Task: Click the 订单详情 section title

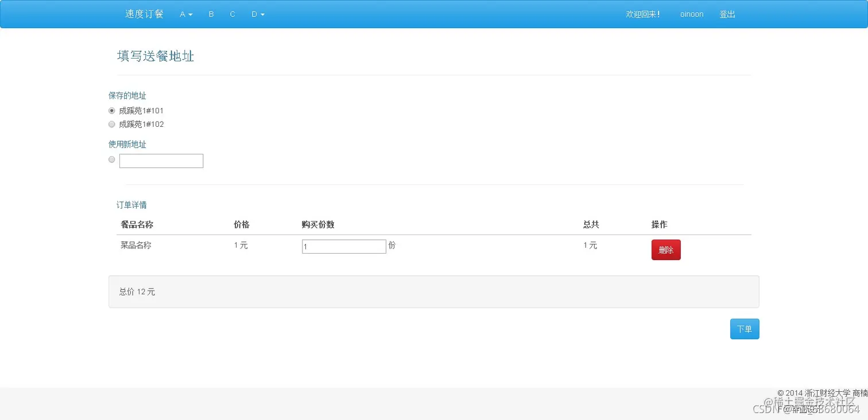Action: [131, 205]
